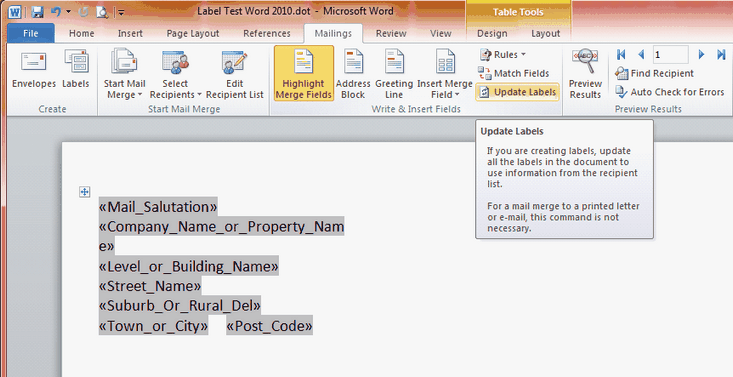Open the Undo history dropdown arrow
The image size is (733, 377).
(69, 12)
